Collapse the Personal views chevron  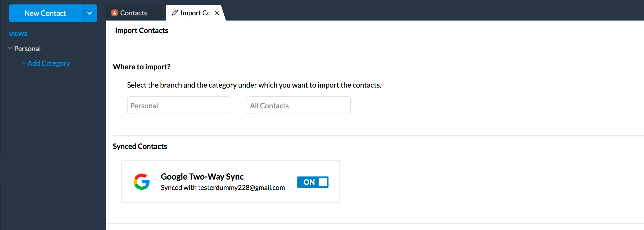[x=10, y=48]
